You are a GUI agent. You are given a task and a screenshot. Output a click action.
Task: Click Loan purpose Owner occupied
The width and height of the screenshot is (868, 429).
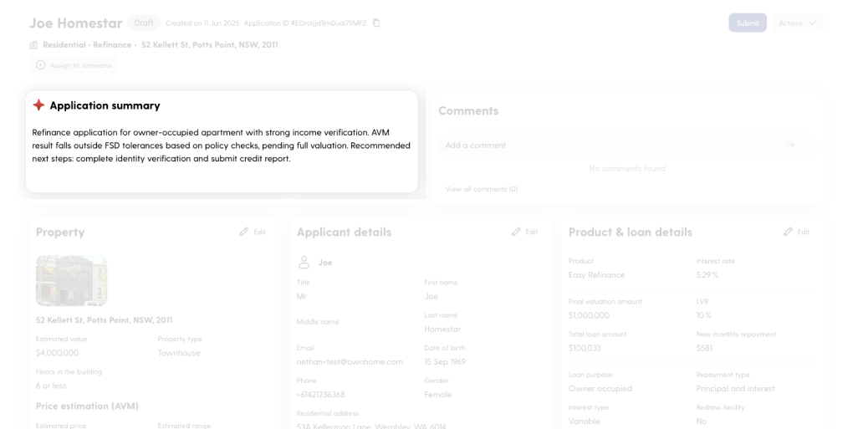600,389
